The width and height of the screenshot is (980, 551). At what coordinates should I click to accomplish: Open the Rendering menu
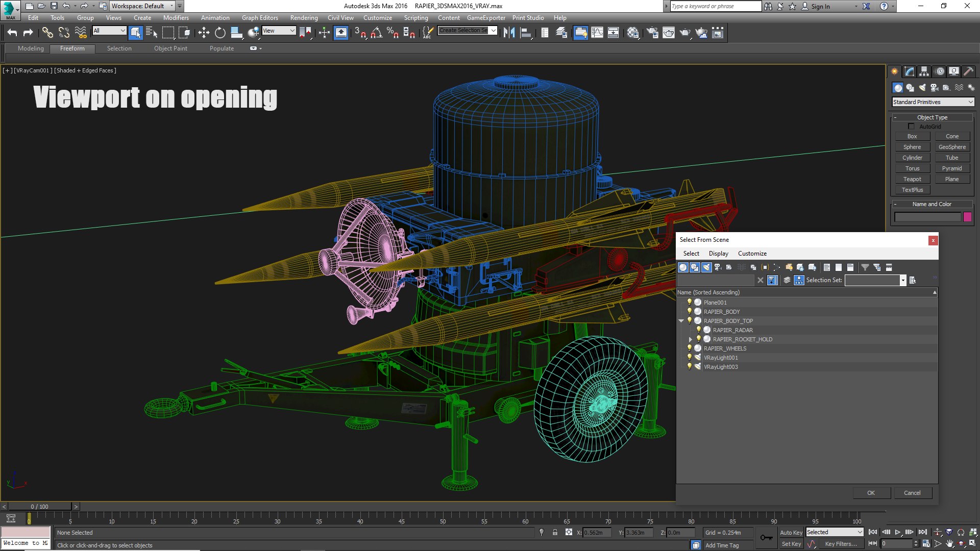(304, 17)
